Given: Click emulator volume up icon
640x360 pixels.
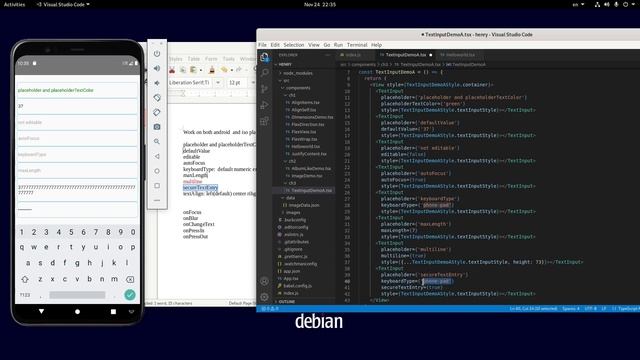Looking at the screenshot, I should (x=157, y=68).
